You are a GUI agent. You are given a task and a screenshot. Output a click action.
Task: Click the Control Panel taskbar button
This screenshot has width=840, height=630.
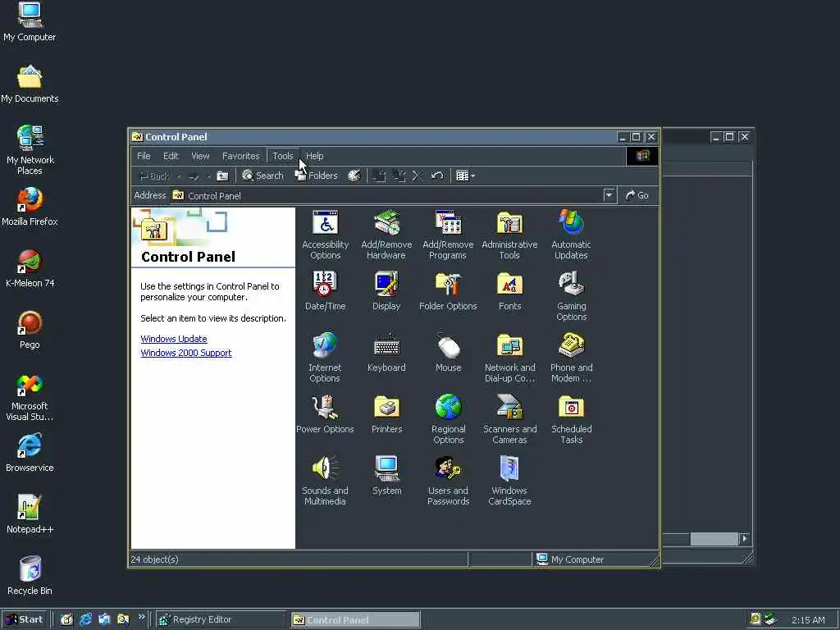(x=356, y=620)
